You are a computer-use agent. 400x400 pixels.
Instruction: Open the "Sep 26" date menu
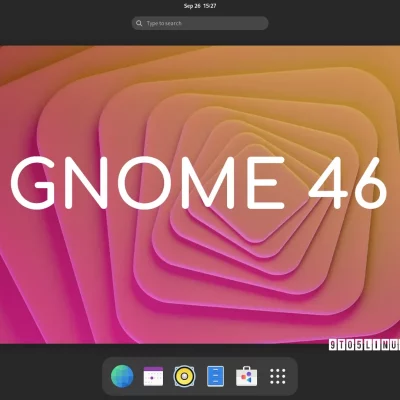192,6
